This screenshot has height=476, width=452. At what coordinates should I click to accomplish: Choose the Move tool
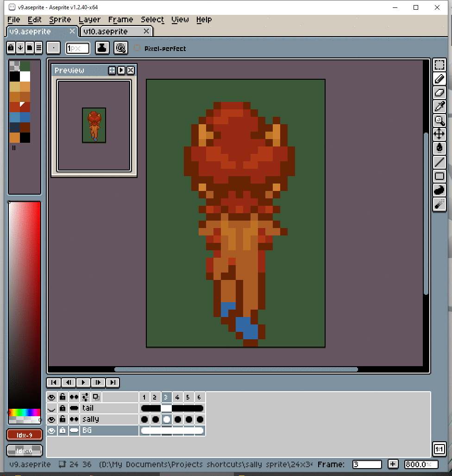tap(439, 134)
